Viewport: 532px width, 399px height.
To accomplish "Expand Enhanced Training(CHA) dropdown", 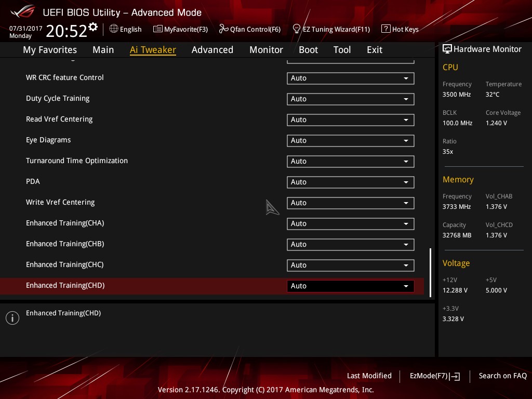I will [x=351, y=223].
